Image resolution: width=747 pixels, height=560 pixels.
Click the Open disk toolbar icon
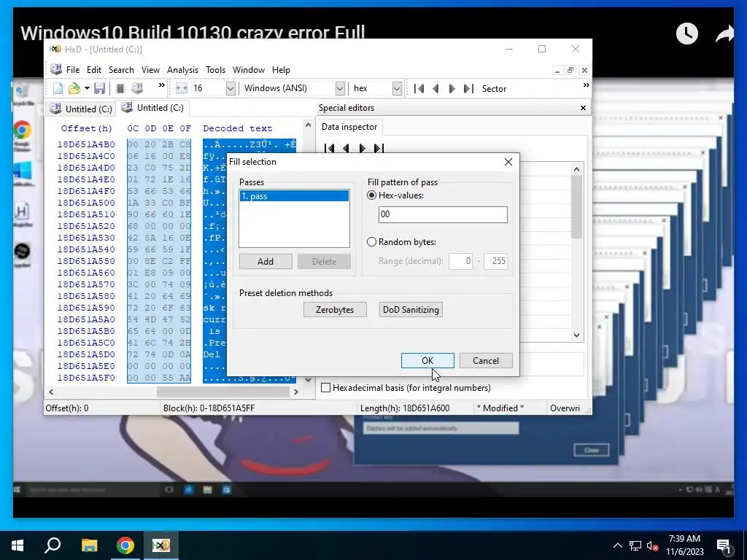(137, 88)
